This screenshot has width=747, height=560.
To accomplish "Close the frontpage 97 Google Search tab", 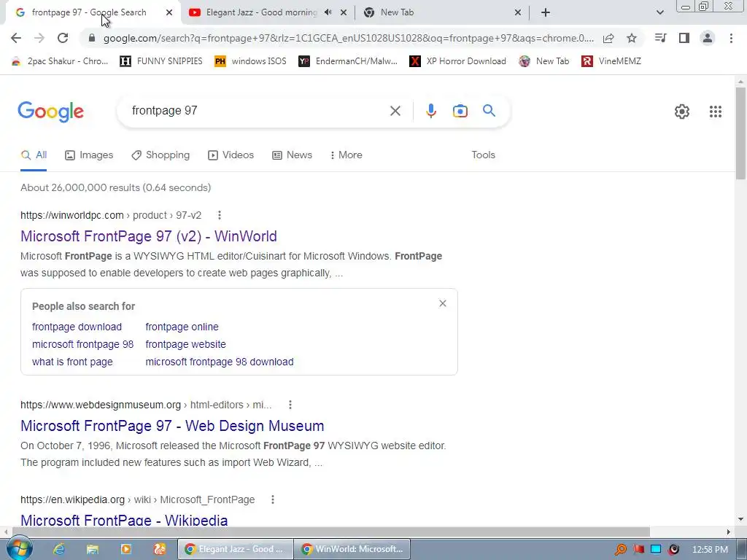I will (169, 12).
